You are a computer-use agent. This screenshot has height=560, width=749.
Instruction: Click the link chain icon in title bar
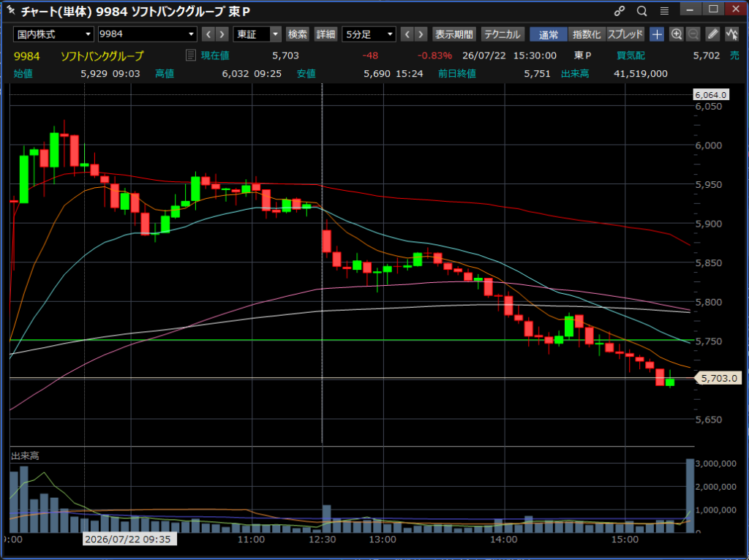click(619, 11)
